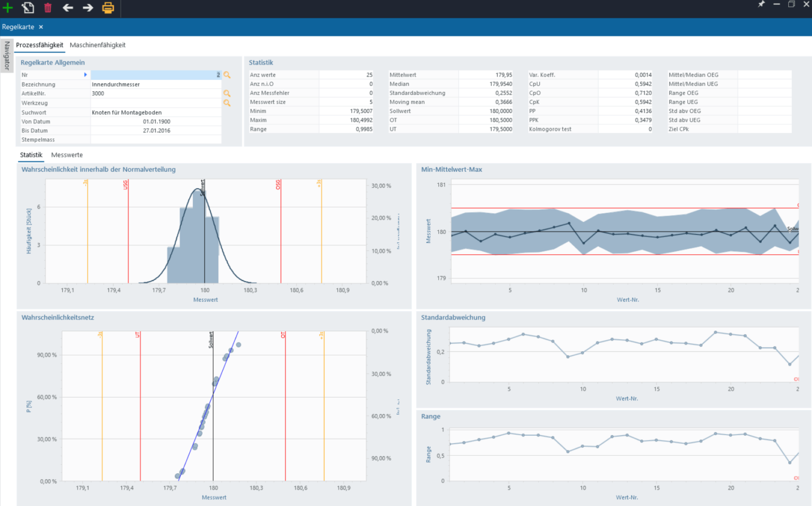Search chart number with the Nr magnifier icon
This screenshot has height=506, width=812.
coord(227,75)
